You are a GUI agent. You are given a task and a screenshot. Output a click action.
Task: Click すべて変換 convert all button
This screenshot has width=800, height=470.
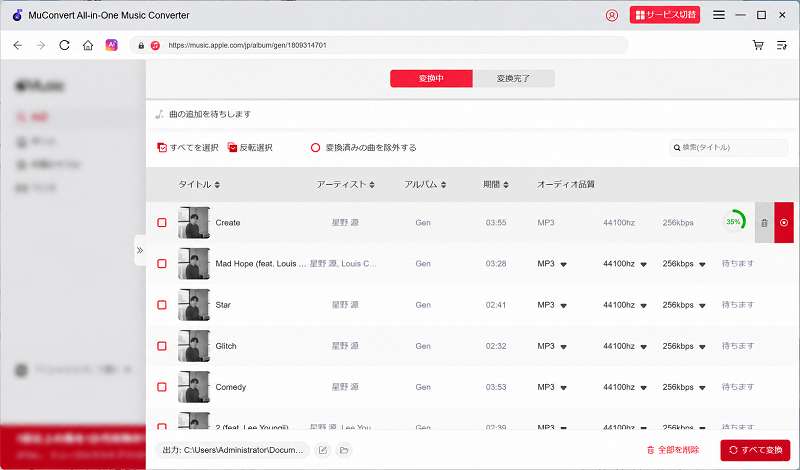coord(755,450)
